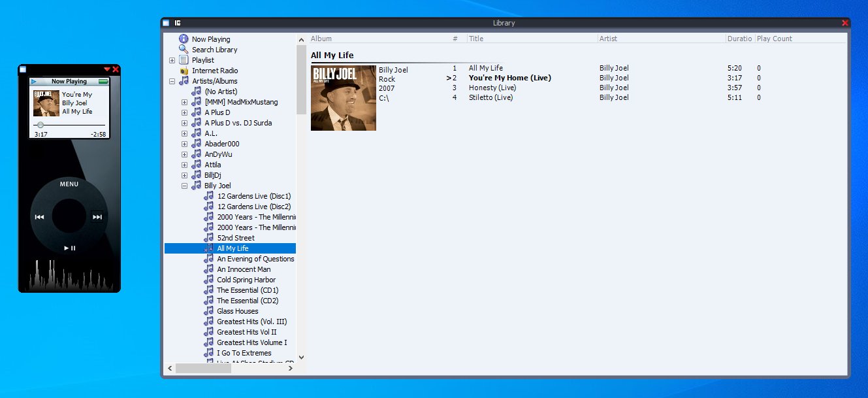Image resolution: width=868 pixels, height=398 pixels.
Task: Expand the BilljDj artist node
Action: tap(184, 175)
